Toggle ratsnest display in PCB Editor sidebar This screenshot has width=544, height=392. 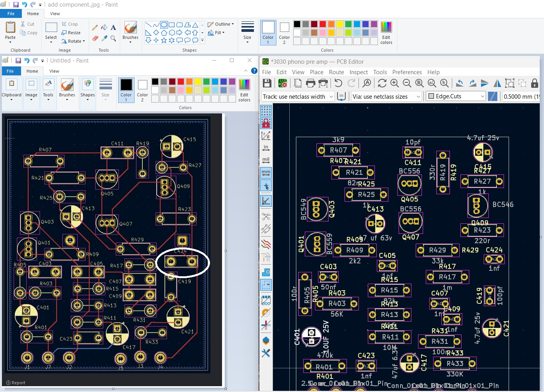pyautogui.click(x=266, y=216)
